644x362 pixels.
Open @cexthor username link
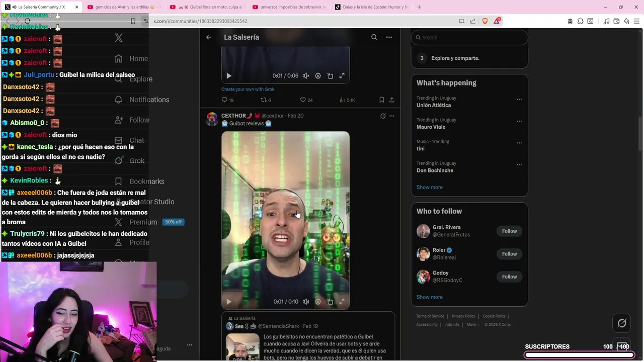click(273, 116)
